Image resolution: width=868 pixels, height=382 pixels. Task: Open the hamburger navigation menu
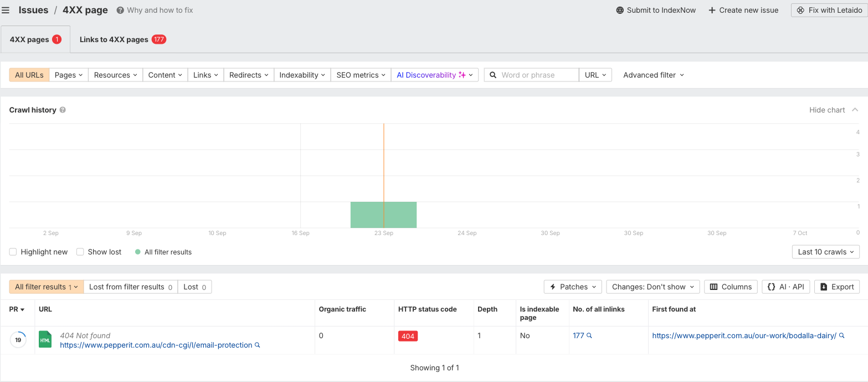(x=6, y=10)
